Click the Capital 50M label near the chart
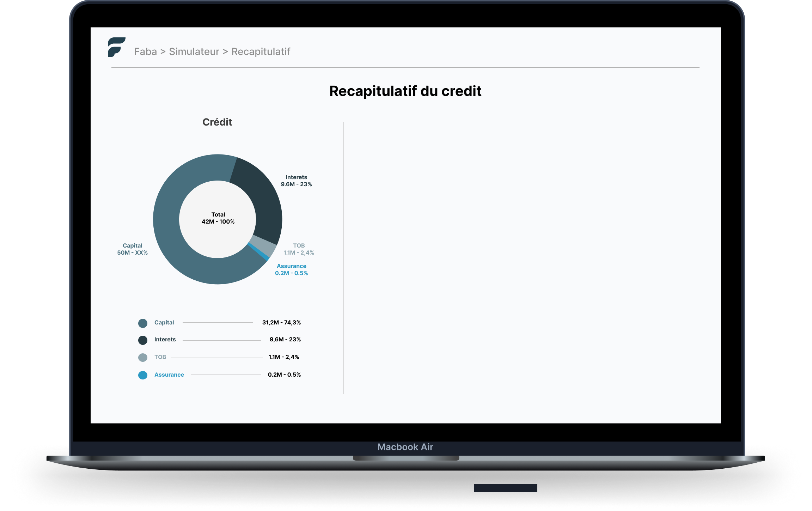The height and width of the screenshot is (511, 812). (133, 249)
